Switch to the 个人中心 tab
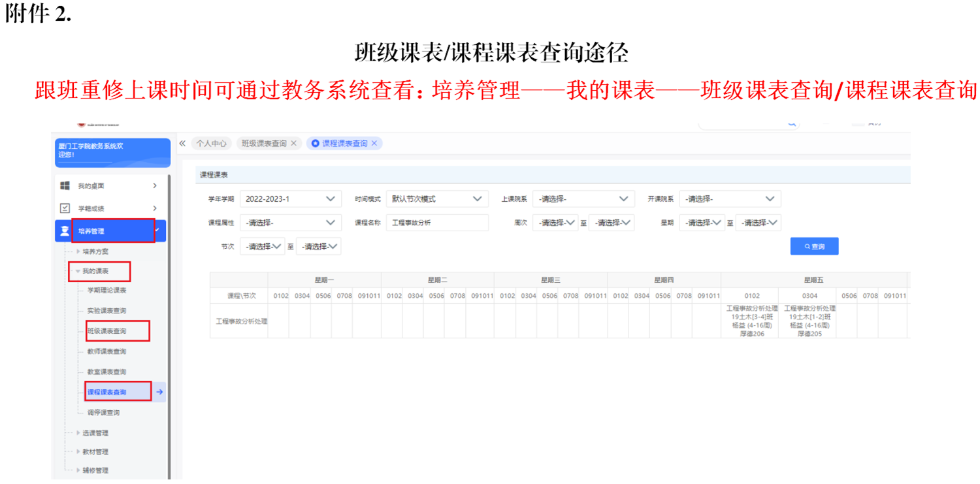 [211, 143]
